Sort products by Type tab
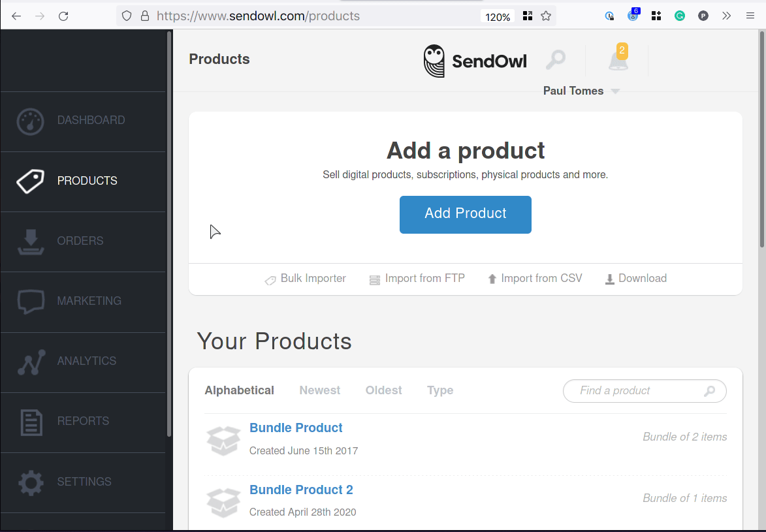This screenshot has height=532, width=766. [x=440, y=390]
